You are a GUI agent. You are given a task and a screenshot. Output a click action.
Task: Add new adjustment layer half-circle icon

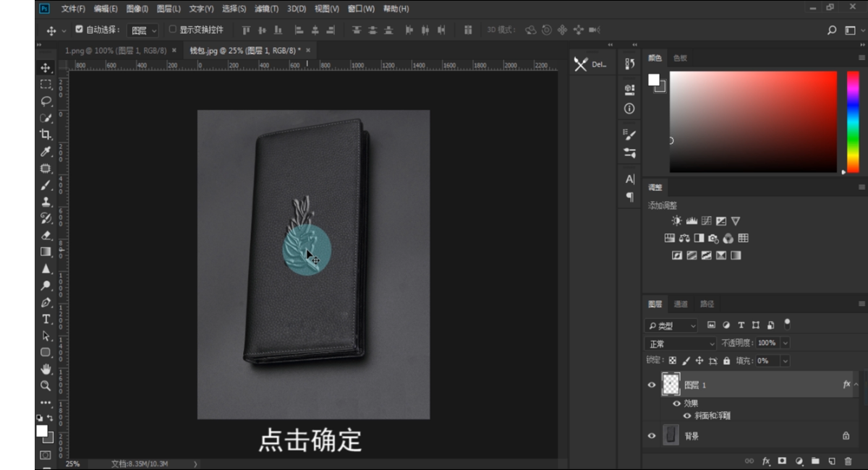pyautogui.click(x=799, y=461)
